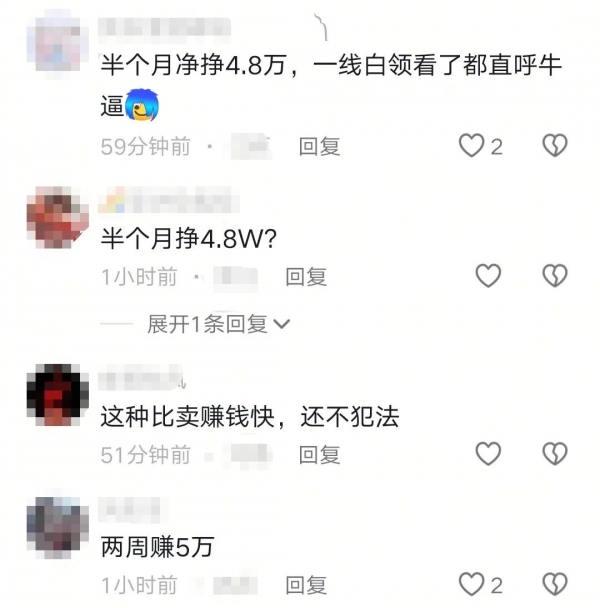
Task: Open first commenter's blurred avatar
Action: point(58,41)
